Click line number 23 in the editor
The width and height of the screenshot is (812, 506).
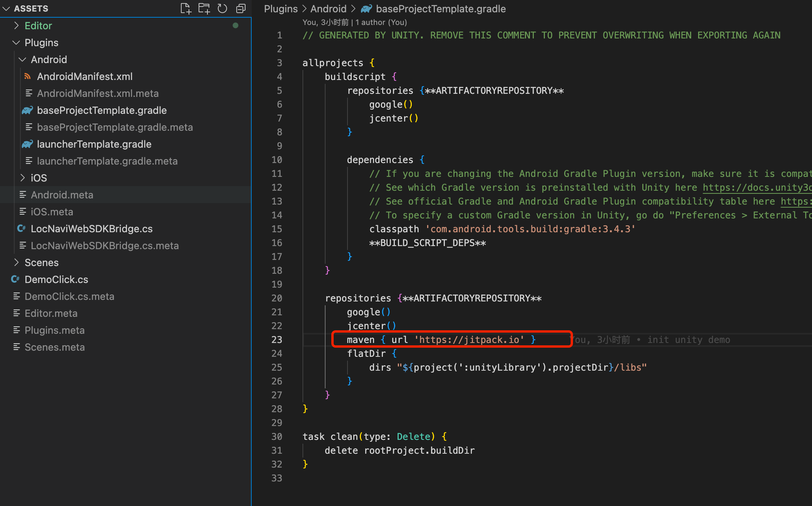pos(277,340)
